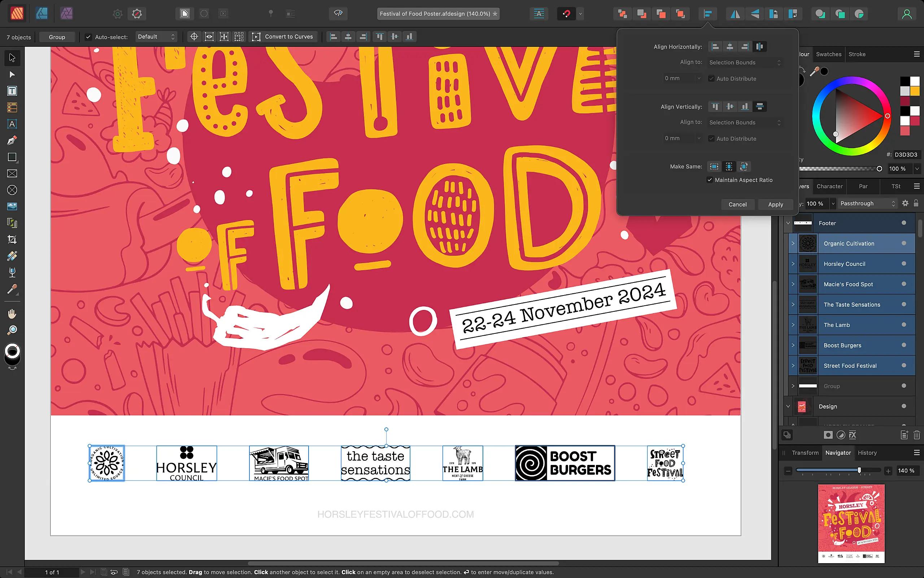Click Convert to Curves button
Viewport: 924px width, 578px height.
[x=283, y=37]
